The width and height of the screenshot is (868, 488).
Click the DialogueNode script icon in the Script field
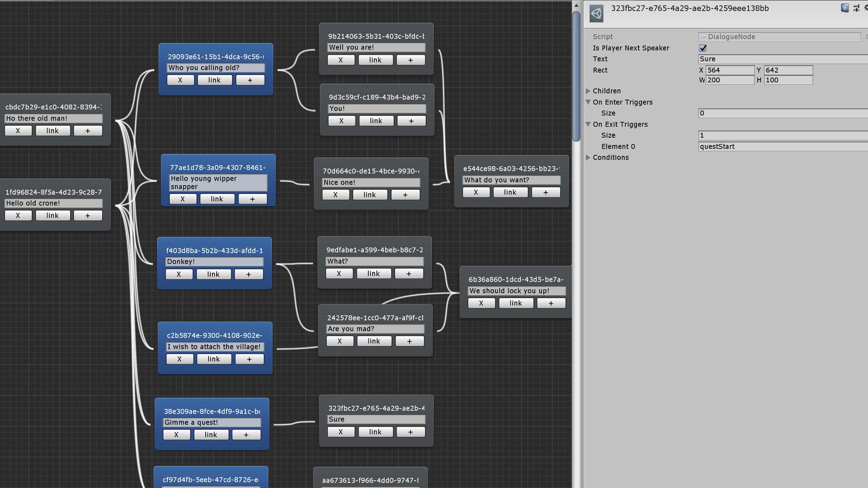pyautogui.click(x=703, y=37)
